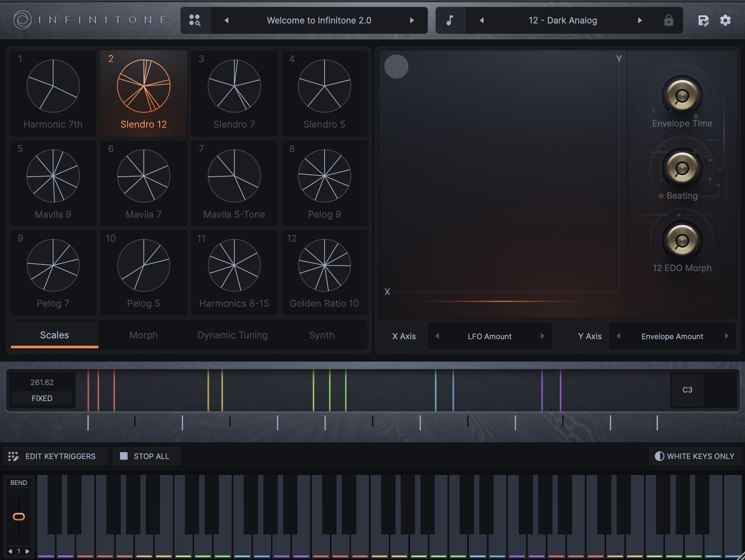Click the save preset icon

(703, 20)
